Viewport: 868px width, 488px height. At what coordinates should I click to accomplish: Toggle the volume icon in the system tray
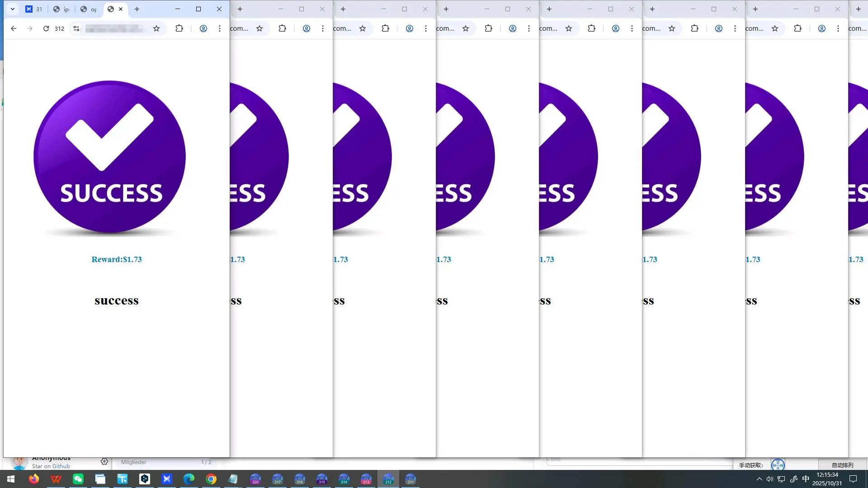(770, 479)
